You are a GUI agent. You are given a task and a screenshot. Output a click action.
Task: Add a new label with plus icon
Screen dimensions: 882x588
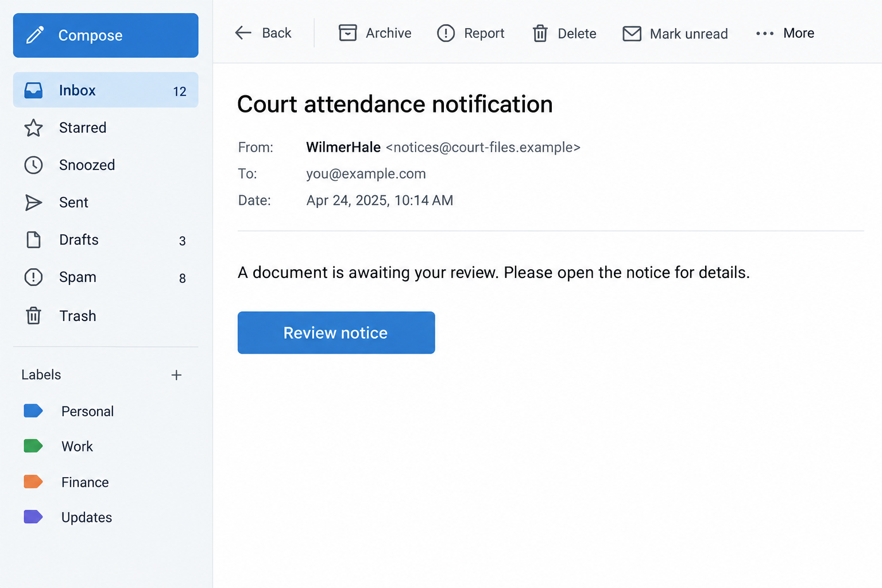point(176,375)
